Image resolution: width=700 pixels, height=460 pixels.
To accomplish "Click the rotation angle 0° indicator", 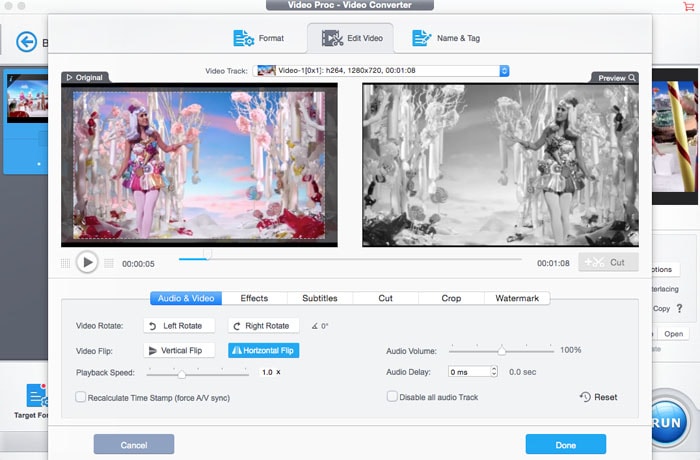I will click(x=320, y=326).
